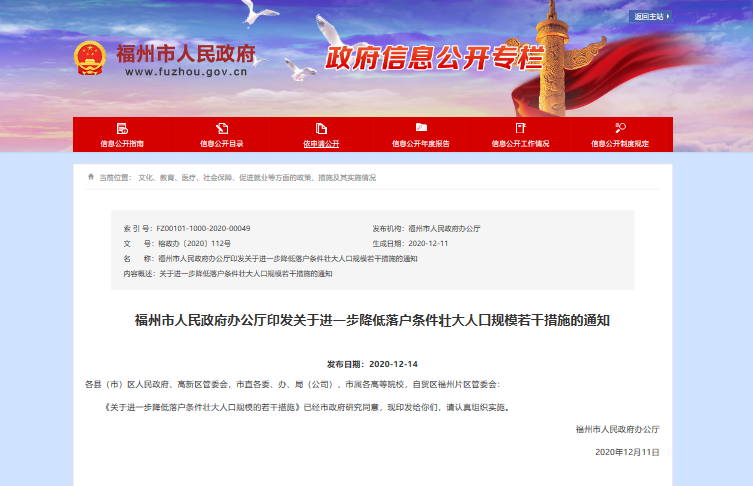Click the www.fuzhou.gov.cn address text
This screenshot has height=486, width=753.
186,72
